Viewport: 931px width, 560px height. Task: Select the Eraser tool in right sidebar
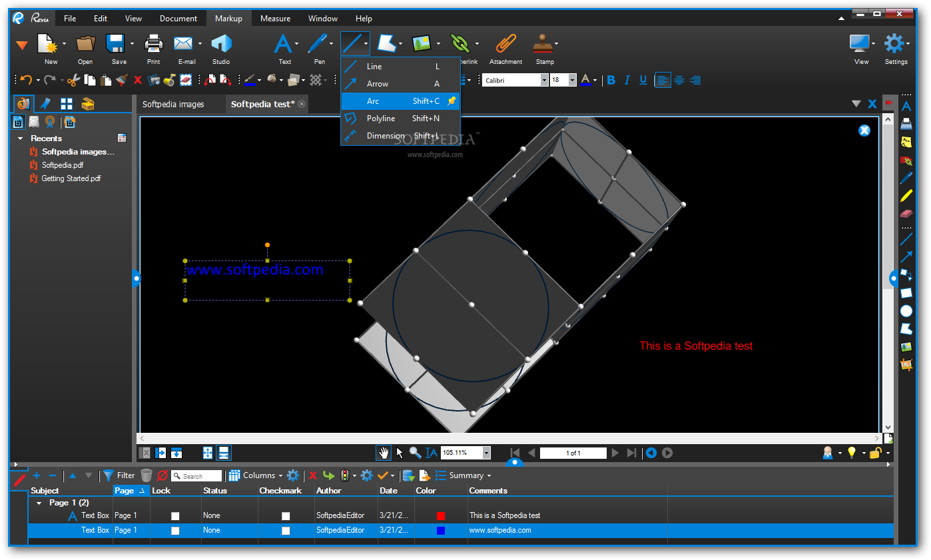point(906,214)
